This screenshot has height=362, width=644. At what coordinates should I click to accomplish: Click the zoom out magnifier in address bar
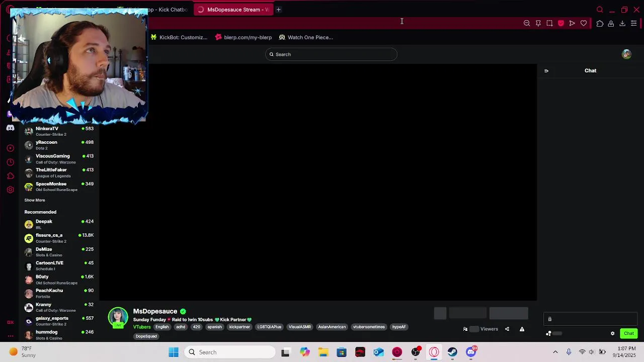click(x=527, y=23)
